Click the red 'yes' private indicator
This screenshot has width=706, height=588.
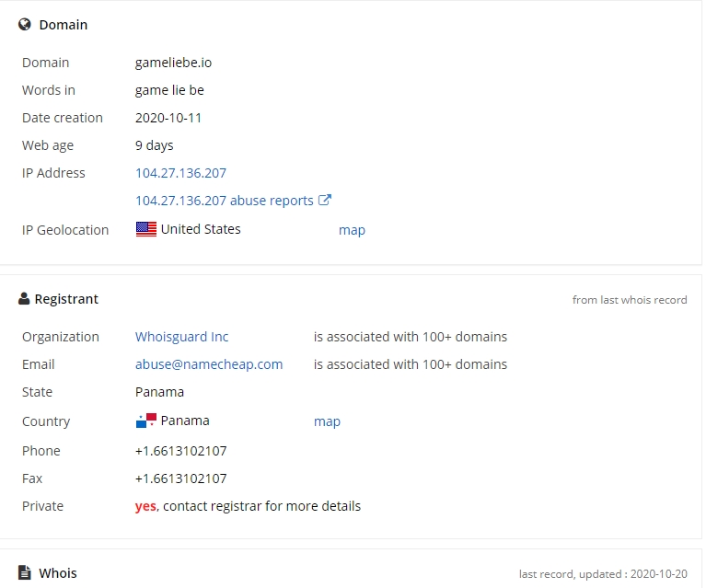coord(145,506)
